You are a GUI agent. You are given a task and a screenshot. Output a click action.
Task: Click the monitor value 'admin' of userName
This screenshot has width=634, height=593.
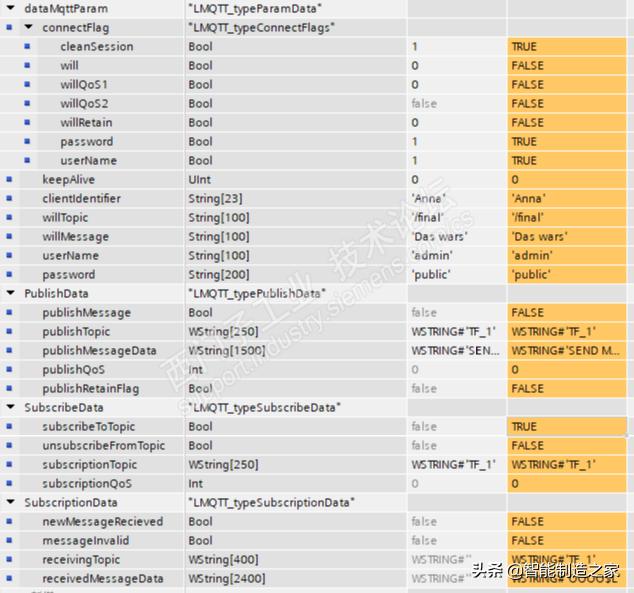(x=567, y=255)
